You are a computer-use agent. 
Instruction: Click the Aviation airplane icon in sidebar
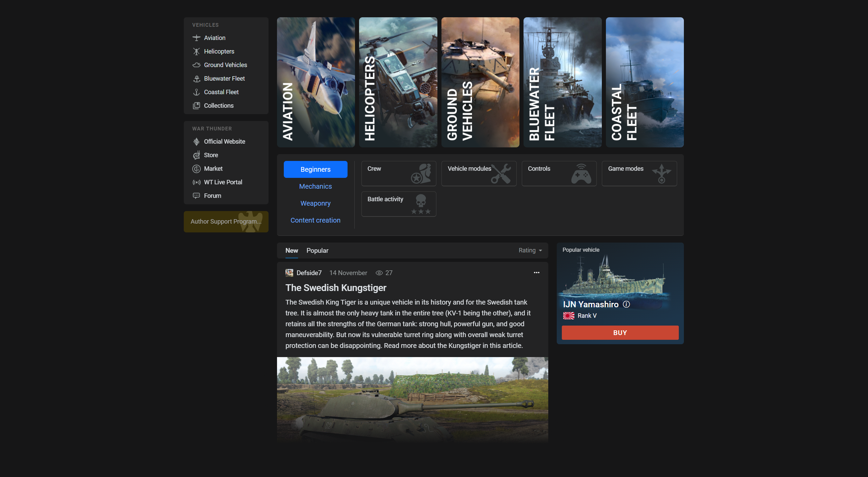(x=196, y=38)
